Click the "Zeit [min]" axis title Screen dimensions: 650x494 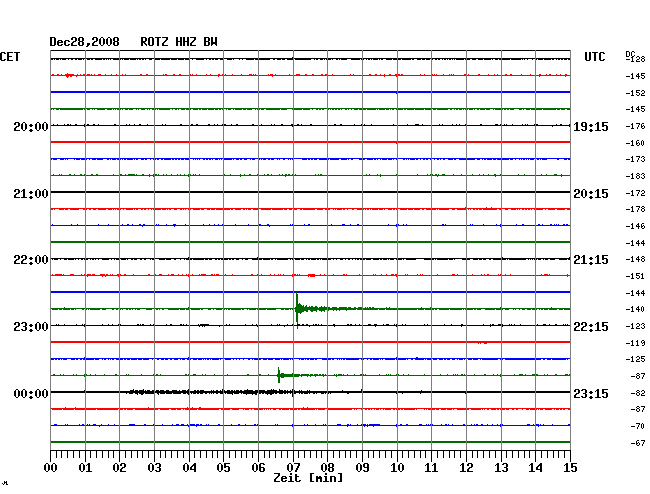pyautogui.click(x=308, y=478)
